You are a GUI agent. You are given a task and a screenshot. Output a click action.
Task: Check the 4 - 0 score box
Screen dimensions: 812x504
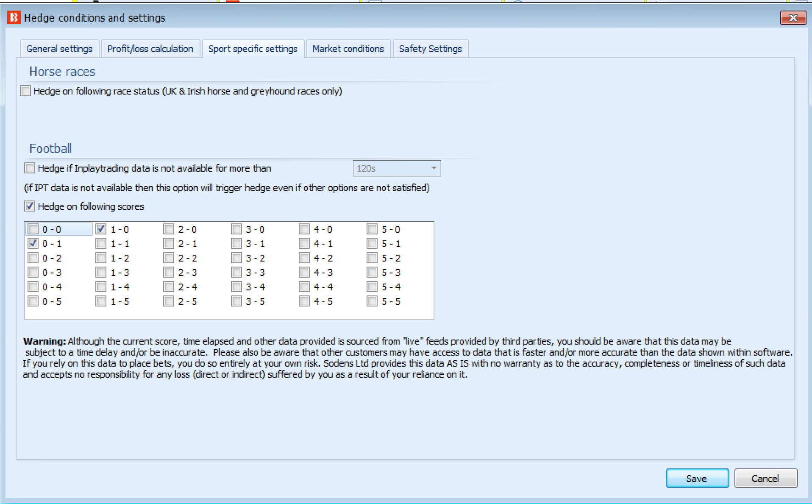tap(304, 229)
